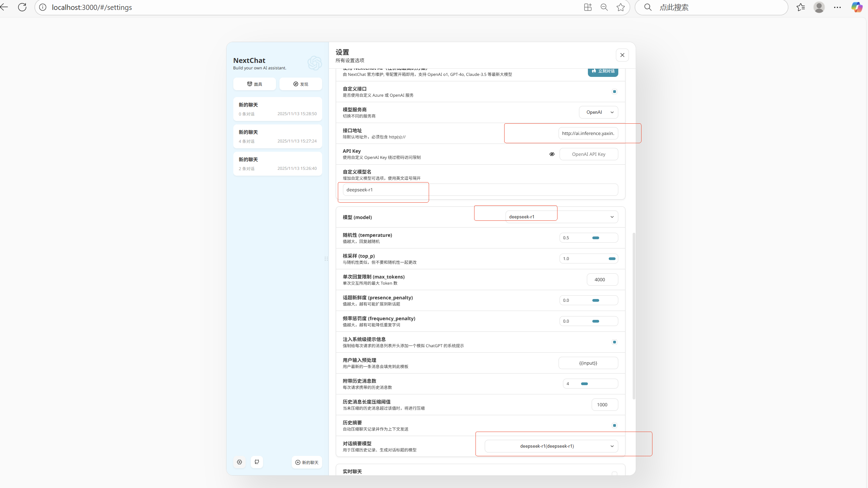868x488 pixels.
Task: Click the 接口地址 URL input field
Action: [588, 133]
